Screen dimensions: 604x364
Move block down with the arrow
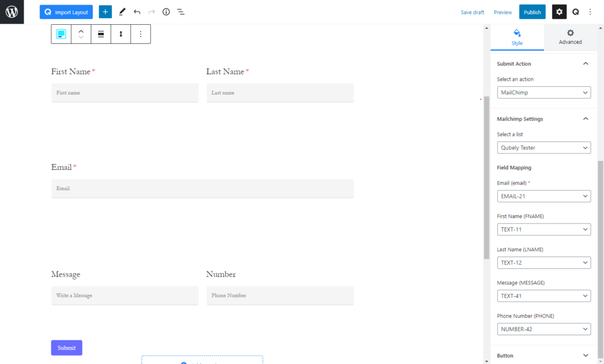click(x=81, y=37)
